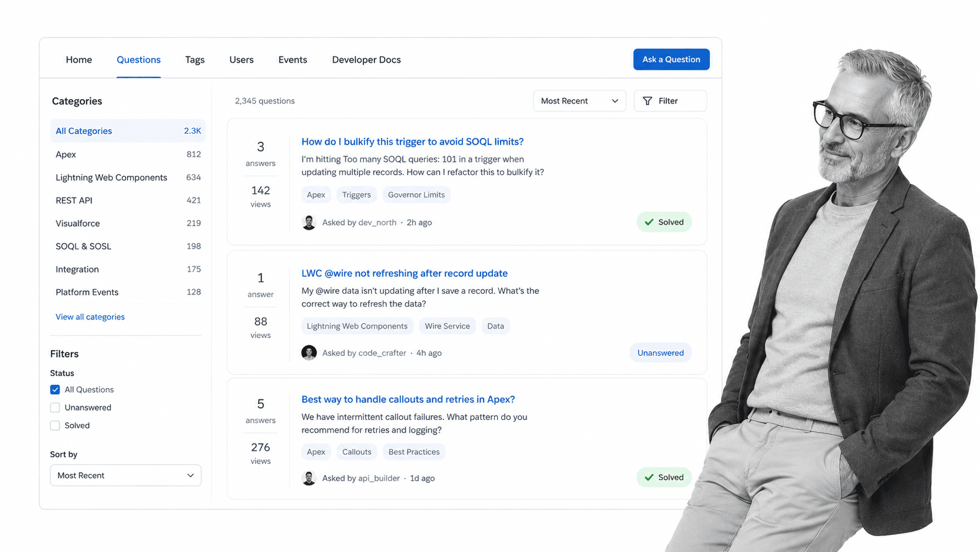Click the checkmark icon on the callouts question's Solved badge
The image size is (980, 552).
649,478
